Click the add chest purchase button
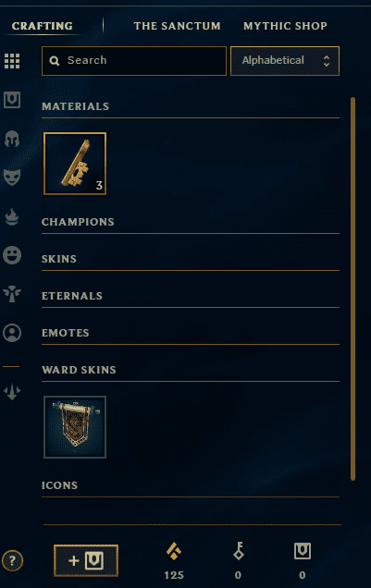Image resolution: width=371 pixels, height=588 pixels. point(86,560)
